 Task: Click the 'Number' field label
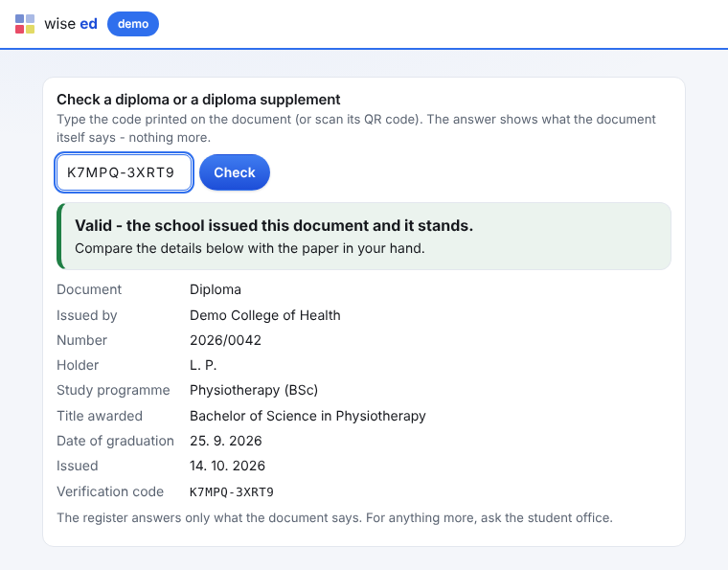[81, 340]
